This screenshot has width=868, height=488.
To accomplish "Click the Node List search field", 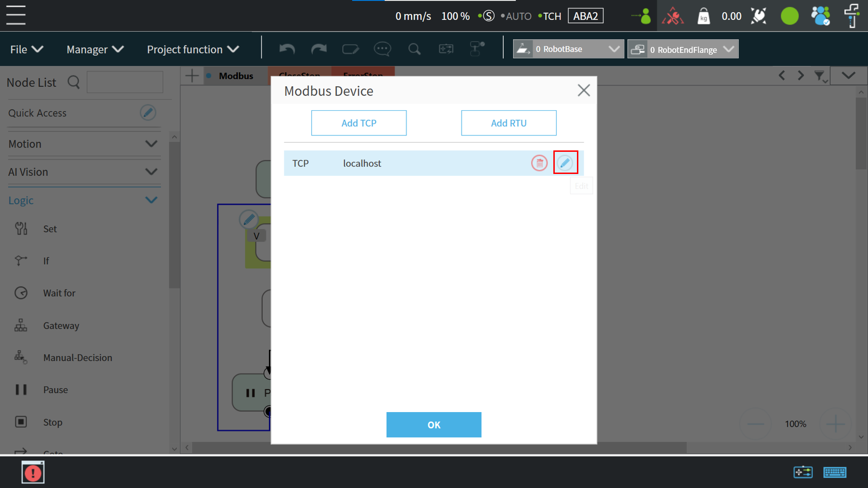I will coord(125,83).
